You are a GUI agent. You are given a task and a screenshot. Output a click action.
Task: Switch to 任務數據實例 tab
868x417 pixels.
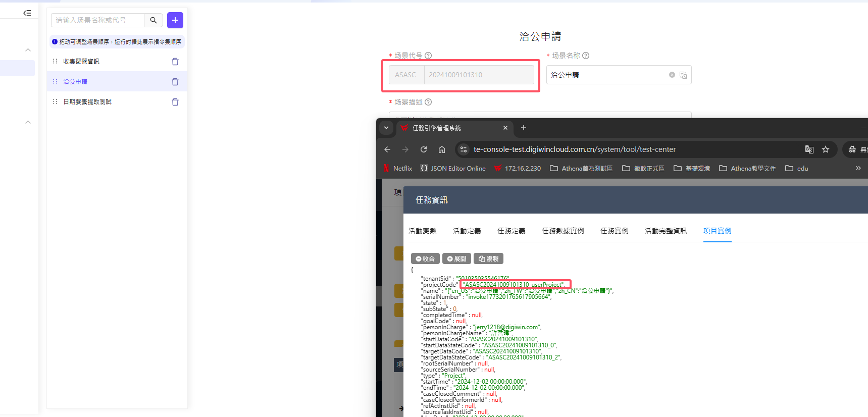[x=563, y=231]
